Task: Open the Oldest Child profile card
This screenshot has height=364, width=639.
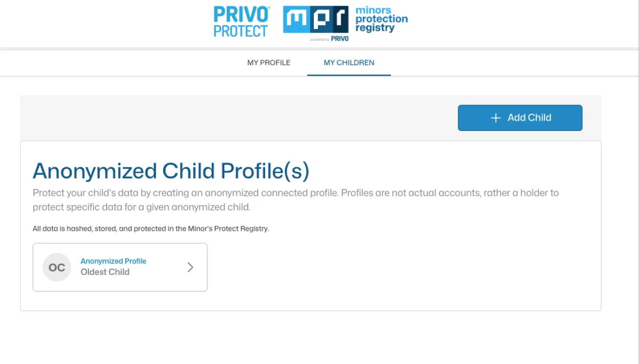Action: 120,267
